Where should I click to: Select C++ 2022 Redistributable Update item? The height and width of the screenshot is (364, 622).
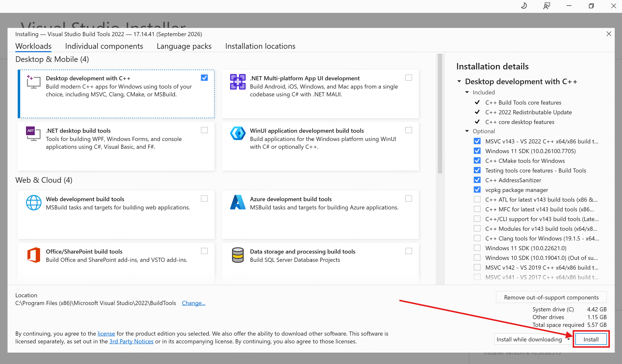[528, 112]
